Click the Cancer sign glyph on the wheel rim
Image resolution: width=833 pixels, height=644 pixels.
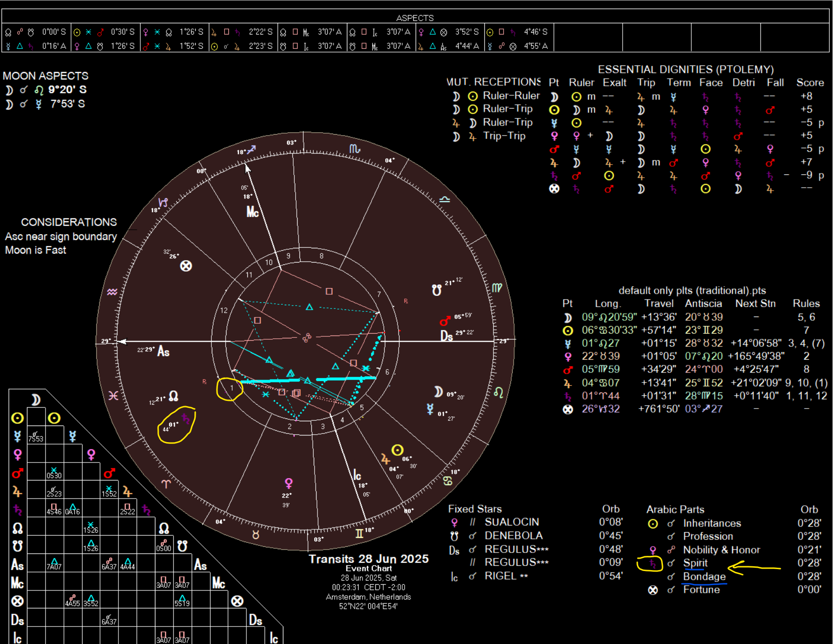click(x=447, y=481)
